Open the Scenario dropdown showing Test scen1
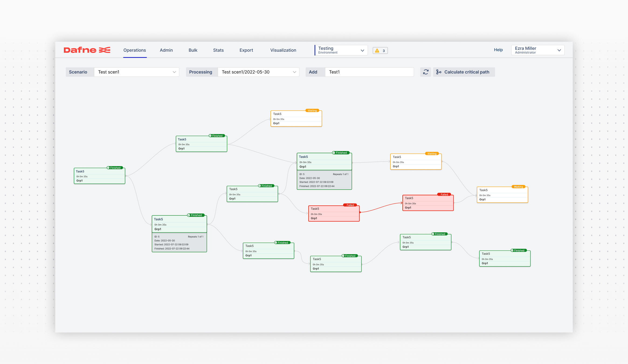This screenshot has height=364, width=628. tap(136, 72)
